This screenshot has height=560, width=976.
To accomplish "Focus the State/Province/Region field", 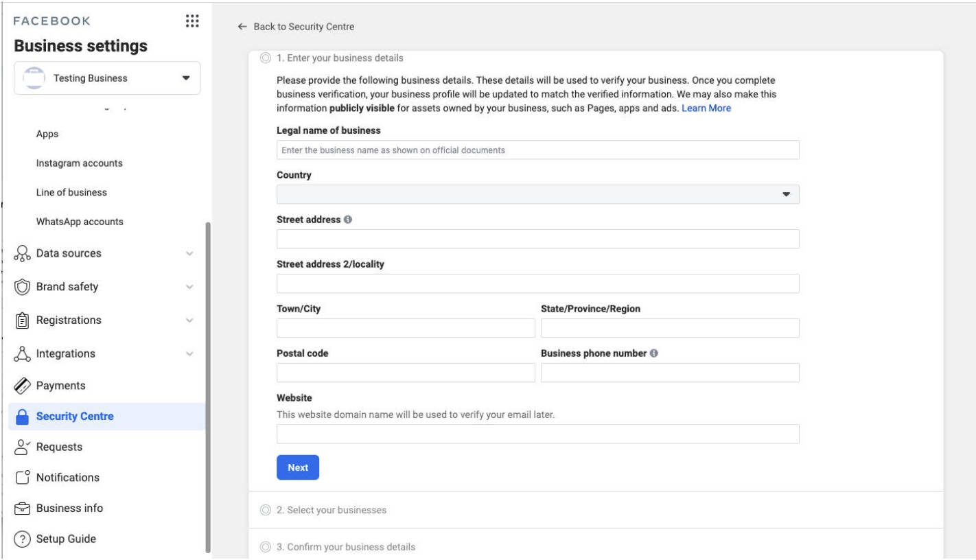I will pyautogui.click(x=670, y=328).
